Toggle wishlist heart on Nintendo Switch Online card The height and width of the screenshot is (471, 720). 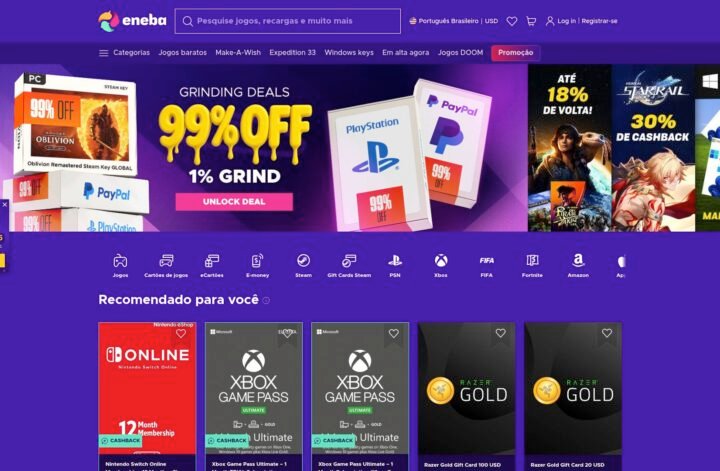pyautogui.click(x=181, y=333)
